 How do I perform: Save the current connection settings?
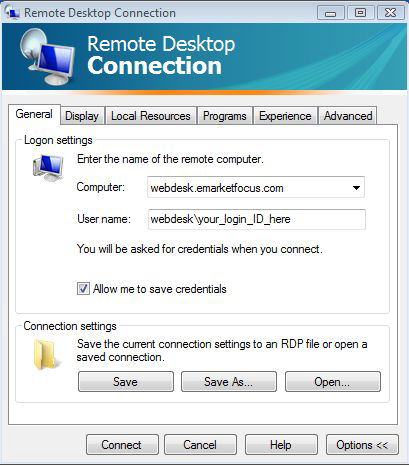[x=126, y=382]
